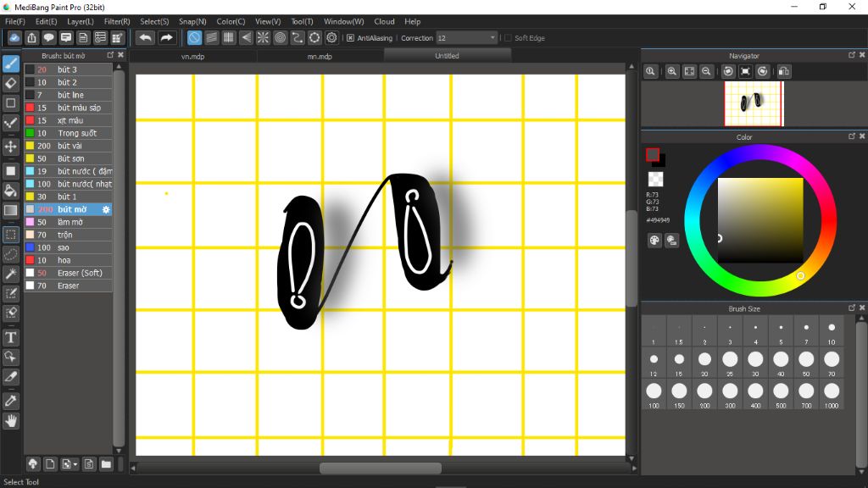Open the File(F) menu
Image resolution: width=868 pixels, height=488 pixels.
click(15, 21)
